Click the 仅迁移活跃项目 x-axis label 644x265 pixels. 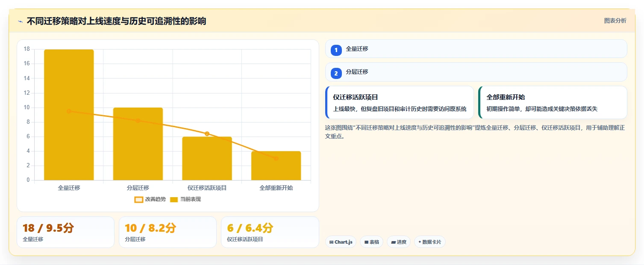click(207, 188)
